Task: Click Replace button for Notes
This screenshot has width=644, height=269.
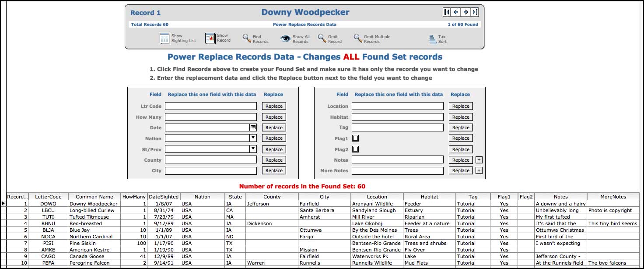Action: [x=461, y=160]
